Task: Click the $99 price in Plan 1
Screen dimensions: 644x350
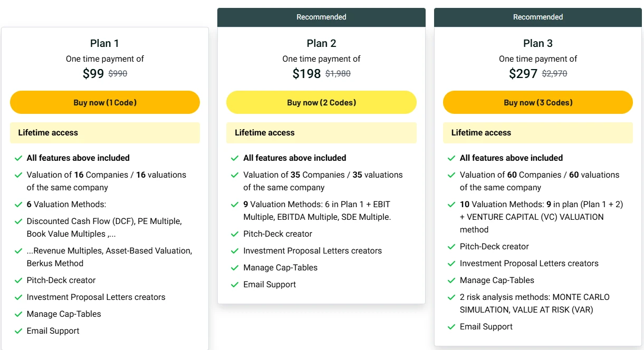Action: (x=93, y=74)
